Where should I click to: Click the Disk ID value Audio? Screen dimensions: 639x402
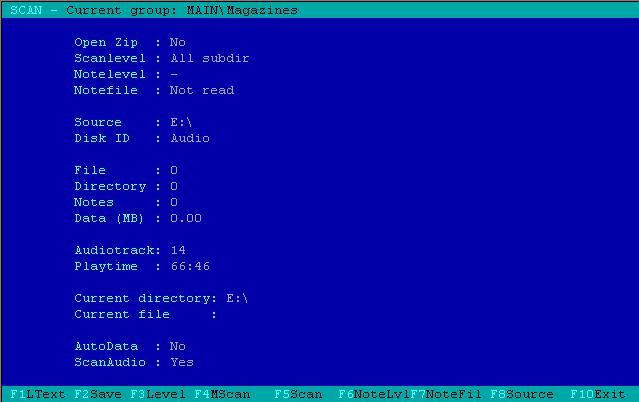pos(190,138)
